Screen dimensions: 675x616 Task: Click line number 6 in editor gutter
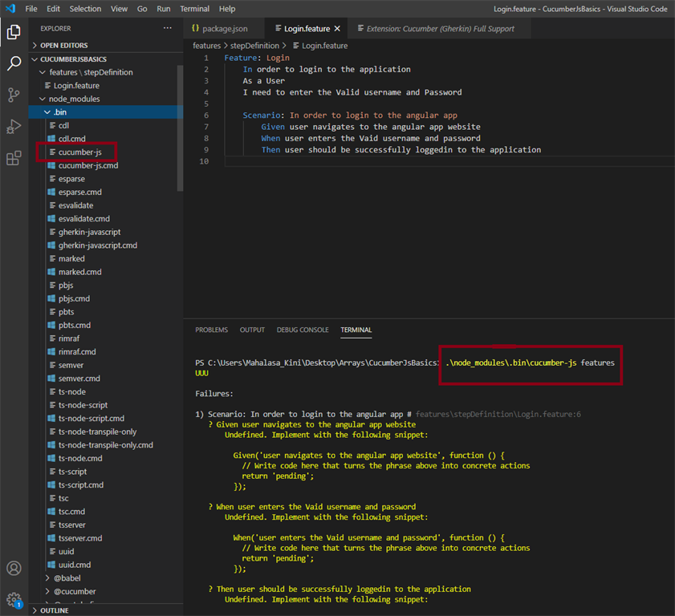coord(206,115)
